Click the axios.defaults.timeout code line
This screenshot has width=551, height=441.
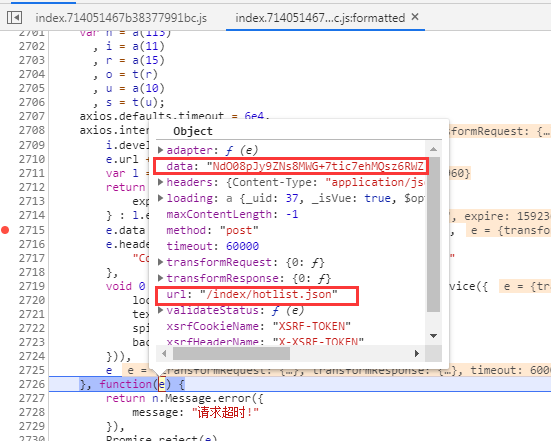click(175, 116)
